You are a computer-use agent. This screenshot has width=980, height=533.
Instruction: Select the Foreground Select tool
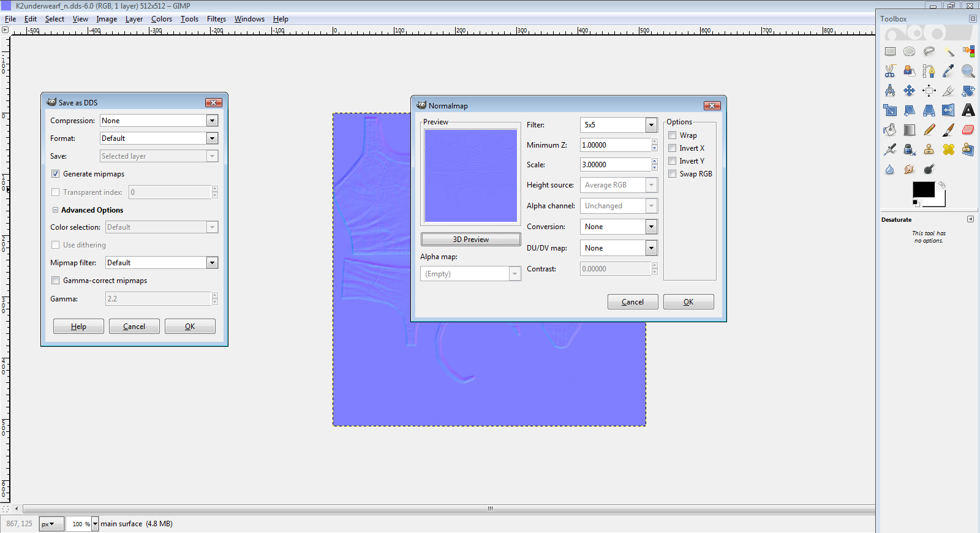[910, 71]
